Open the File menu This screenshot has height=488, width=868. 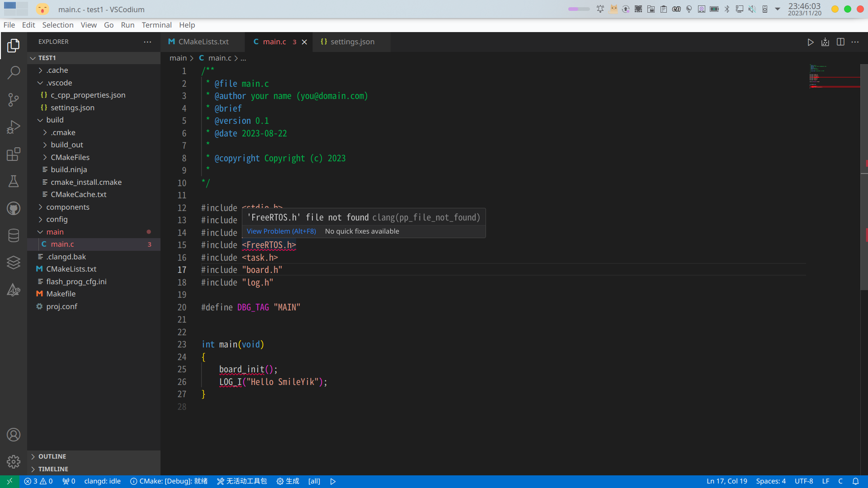click(9, 25)
